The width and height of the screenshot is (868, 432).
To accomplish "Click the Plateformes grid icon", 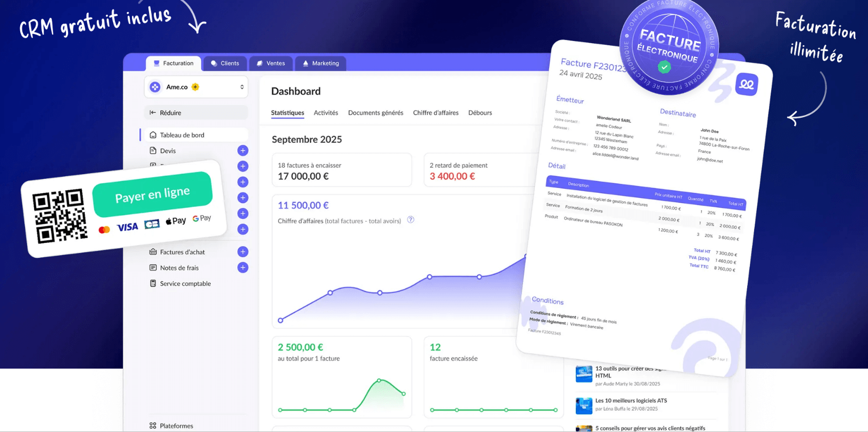I will tap(153, 426).
